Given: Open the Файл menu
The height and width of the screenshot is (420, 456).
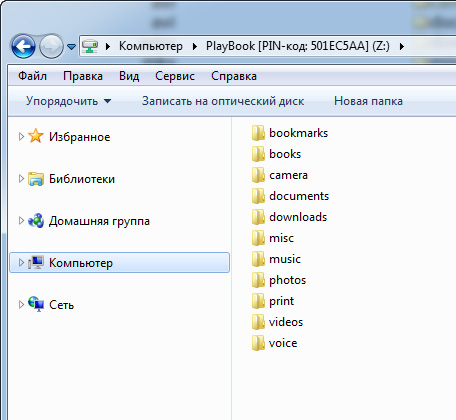Looking at the screenshot, I should (x=32, y=76).
